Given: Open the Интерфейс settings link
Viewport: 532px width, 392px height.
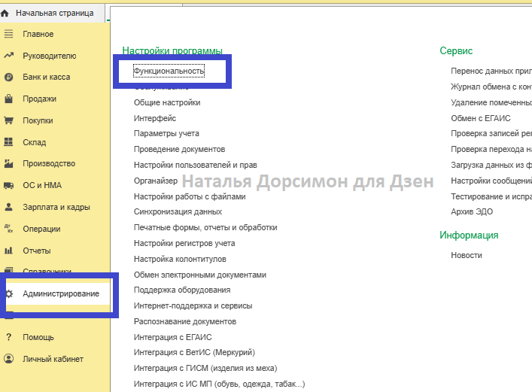Looking at the screenshot, I should [x=155, y=118].
